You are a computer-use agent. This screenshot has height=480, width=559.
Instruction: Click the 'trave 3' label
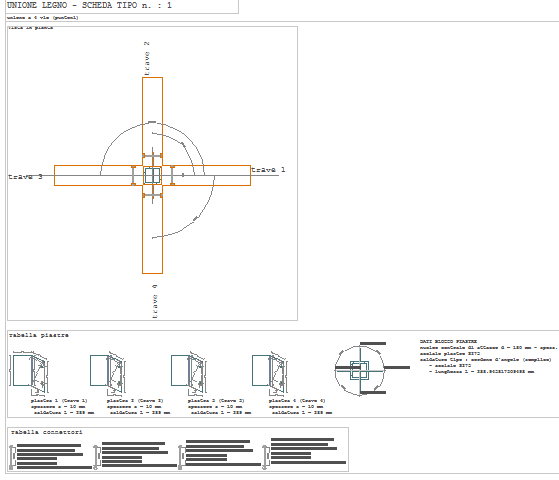tap(25, 177)
